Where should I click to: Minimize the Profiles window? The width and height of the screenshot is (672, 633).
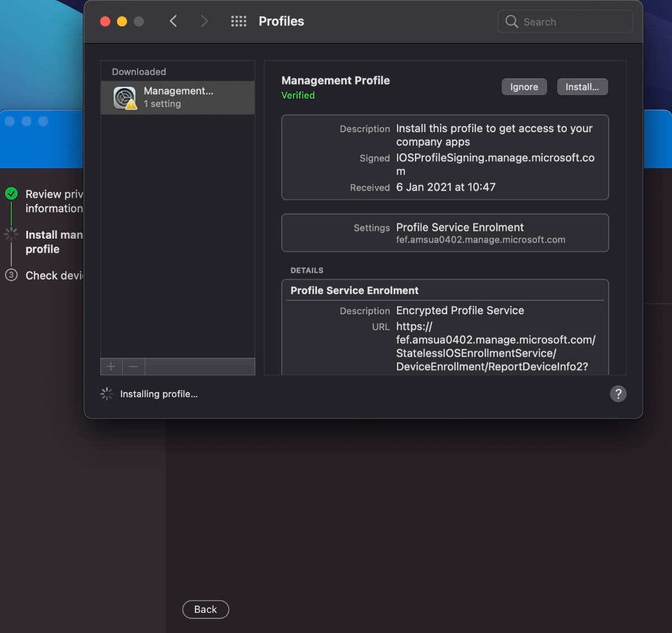point(122,21)
